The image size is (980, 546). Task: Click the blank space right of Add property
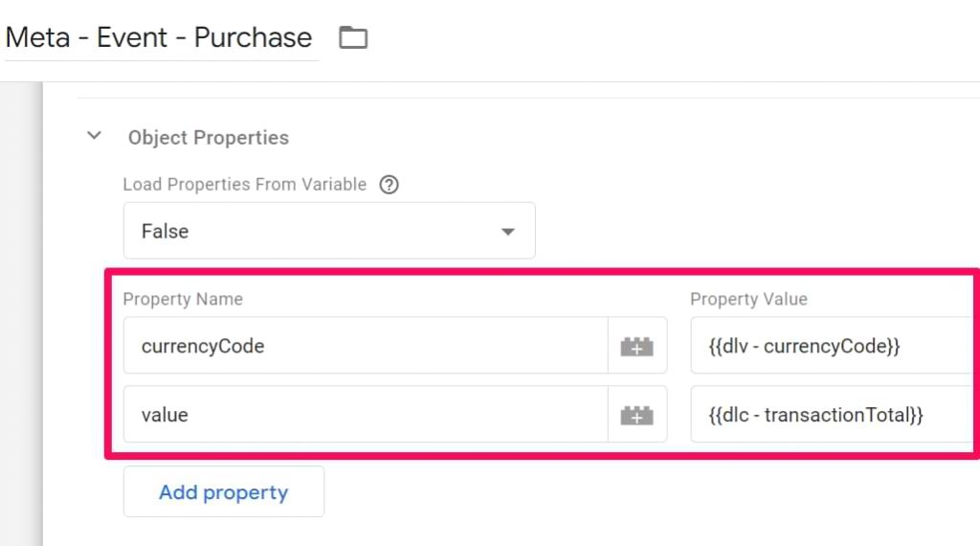622,492
